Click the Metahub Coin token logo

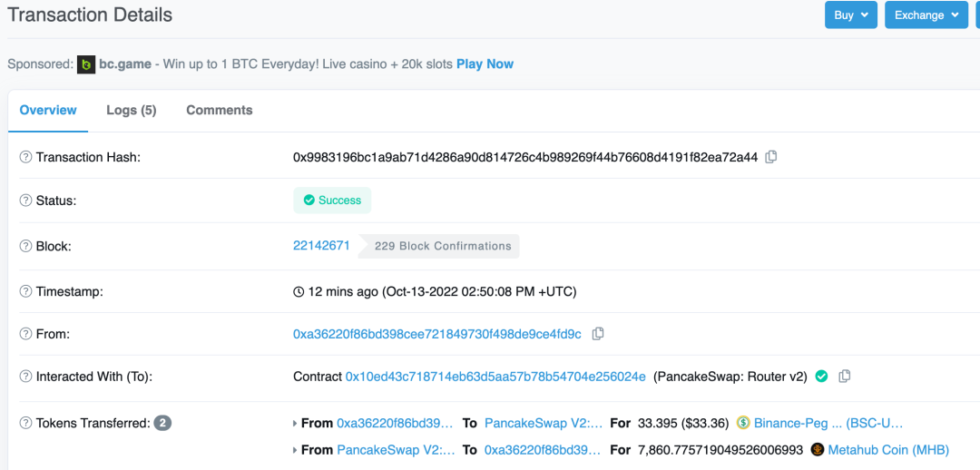[817, 449]
